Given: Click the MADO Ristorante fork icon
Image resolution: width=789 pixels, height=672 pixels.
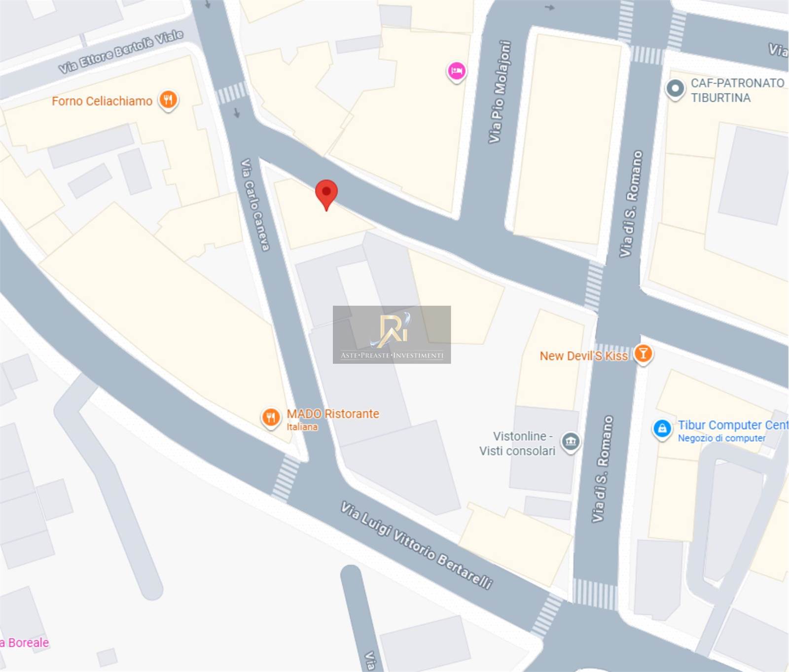Looking at the screenshot, I should click(270, 419).
